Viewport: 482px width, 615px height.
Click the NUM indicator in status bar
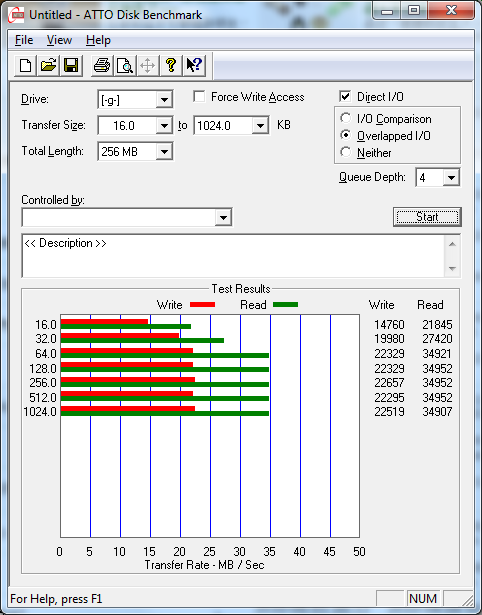point(423,599)
